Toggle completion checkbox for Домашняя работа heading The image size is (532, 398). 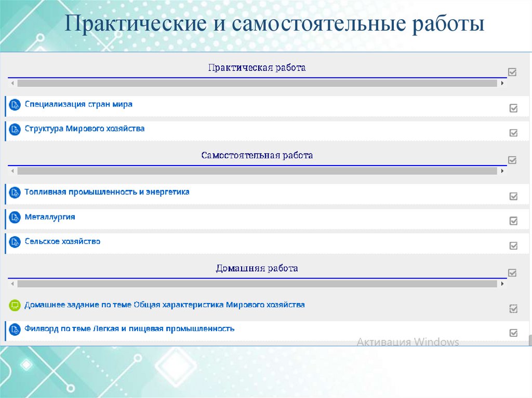pos(512,272)
